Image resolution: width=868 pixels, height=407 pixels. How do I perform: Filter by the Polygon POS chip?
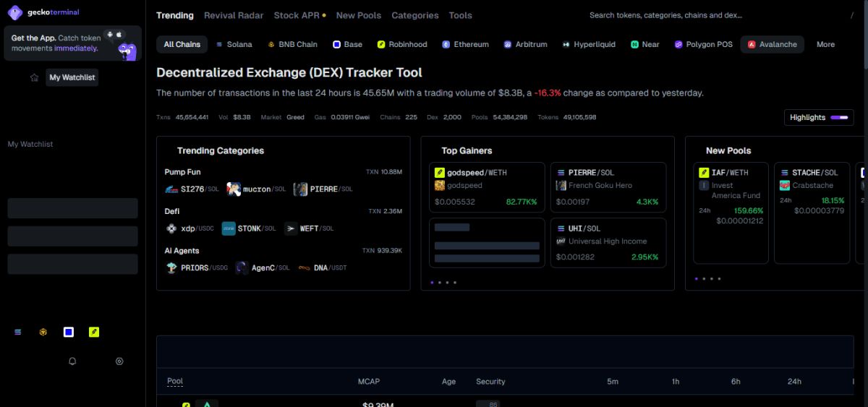pos(704,44)
